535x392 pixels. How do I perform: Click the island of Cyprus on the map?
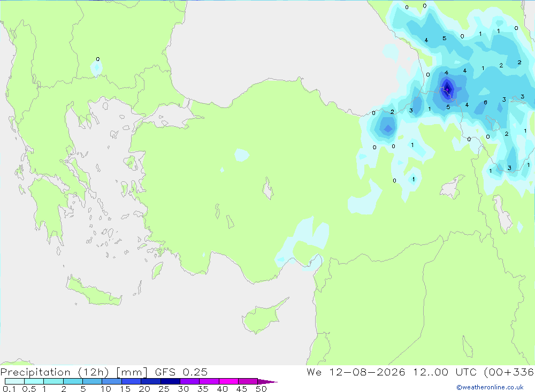[264, 316]
